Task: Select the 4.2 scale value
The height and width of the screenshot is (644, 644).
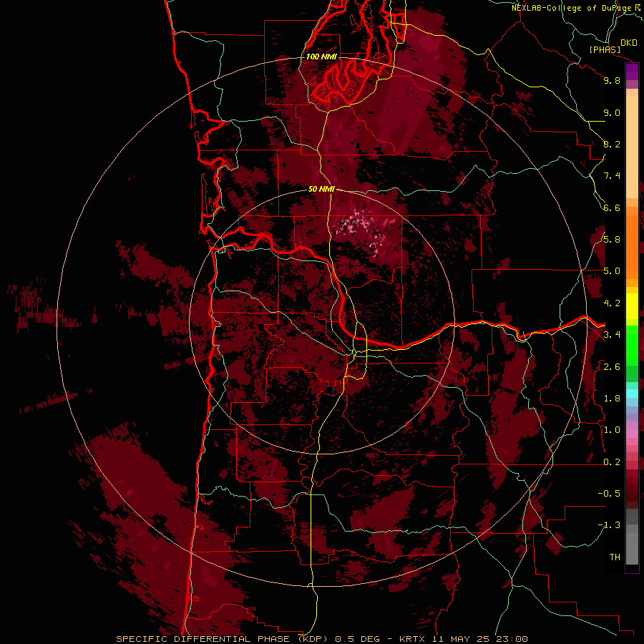Action: click(x=612, y=303)
